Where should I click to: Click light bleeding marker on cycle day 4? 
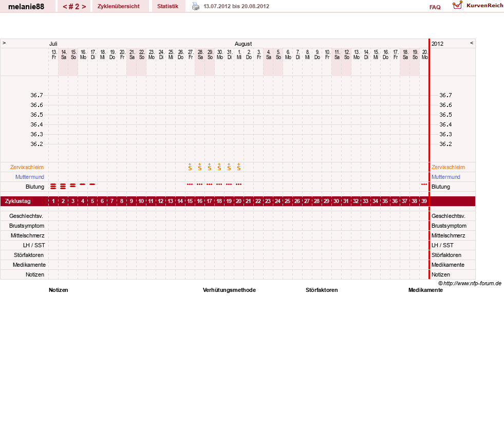83,185
